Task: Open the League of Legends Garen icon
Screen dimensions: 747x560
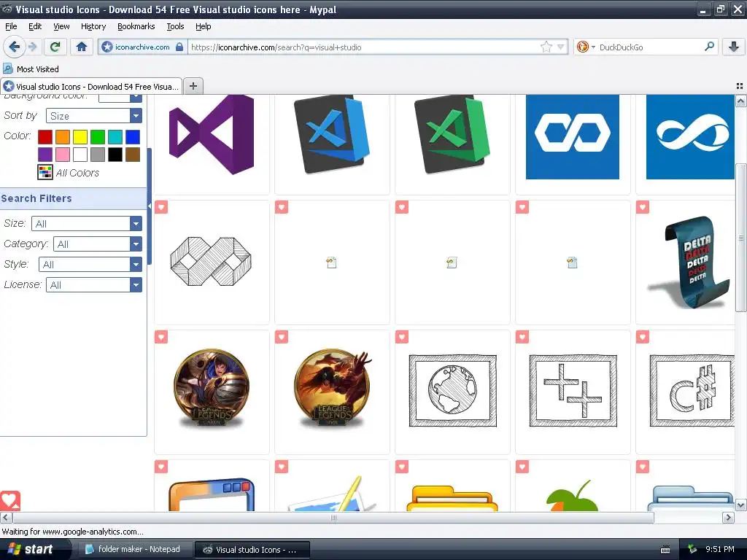Action: click(x=212, y=388)
